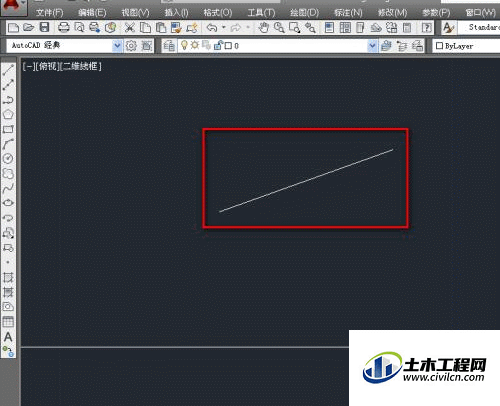Viewport: 500px width, 406px height.
Task: Open Layer States Manager icon
Action: (x=417, y=46)
